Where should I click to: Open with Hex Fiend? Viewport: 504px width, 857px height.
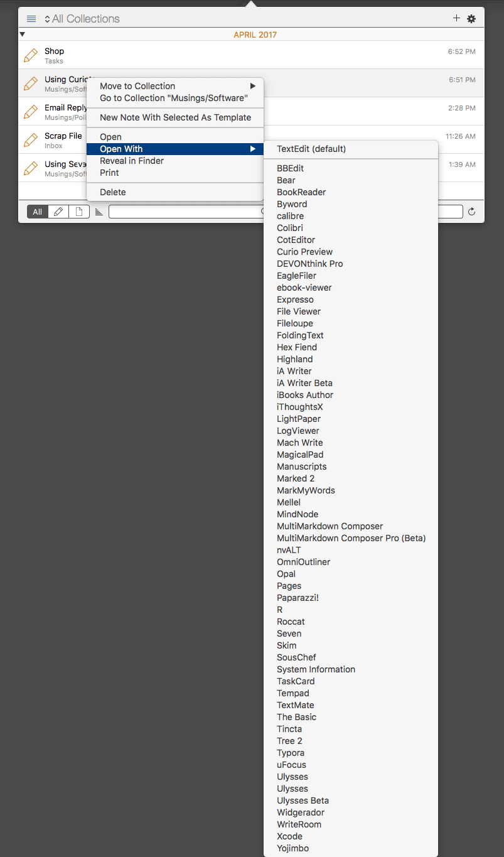coord(351,347)
